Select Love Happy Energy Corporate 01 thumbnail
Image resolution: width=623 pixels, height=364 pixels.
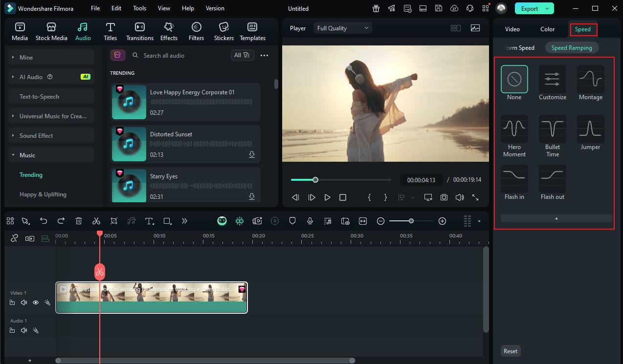coord(129,102)
